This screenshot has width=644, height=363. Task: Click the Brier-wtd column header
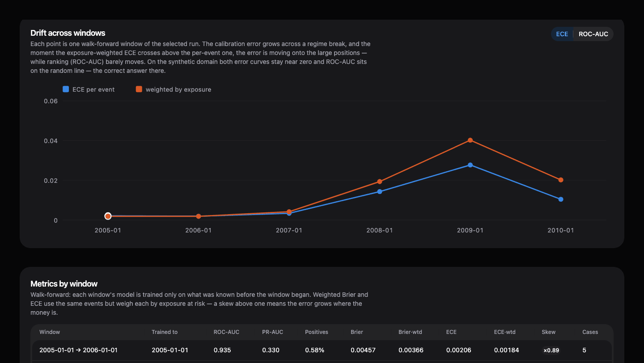point(410,332)
